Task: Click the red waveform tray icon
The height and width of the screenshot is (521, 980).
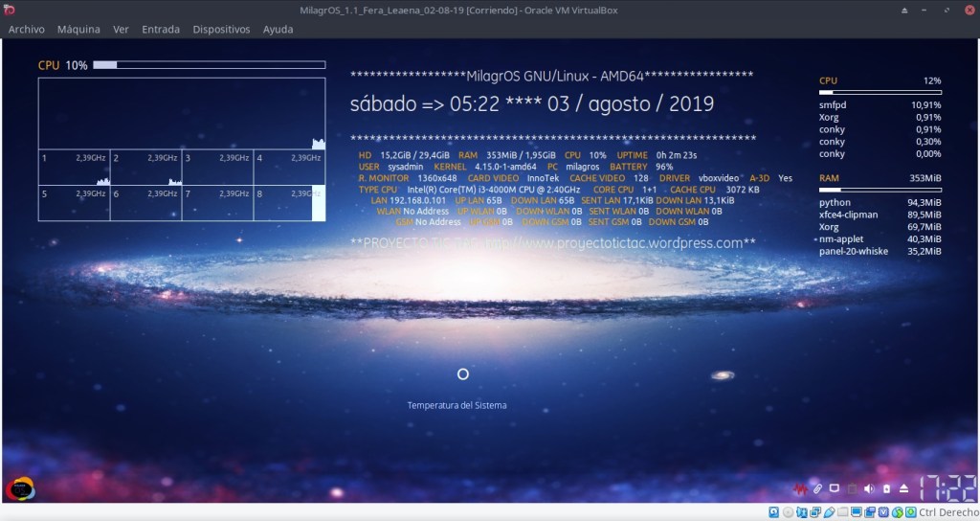Action: [801, 488]
